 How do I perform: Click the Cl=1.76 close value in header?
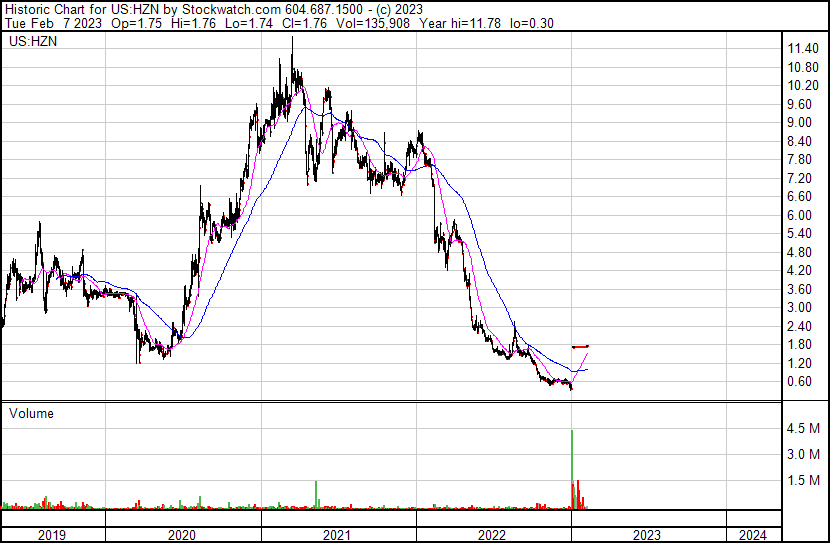[x=303, y=23]
